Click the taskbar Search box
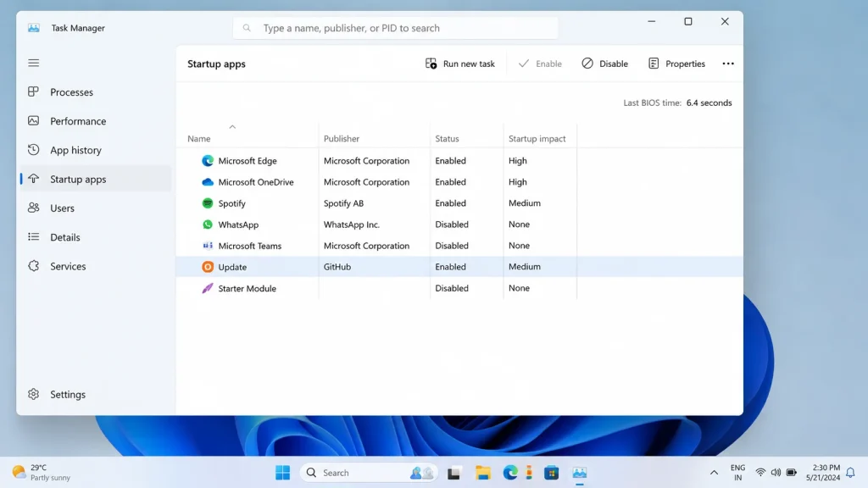Viewport: 868px width, 488px height. [369, 473]
